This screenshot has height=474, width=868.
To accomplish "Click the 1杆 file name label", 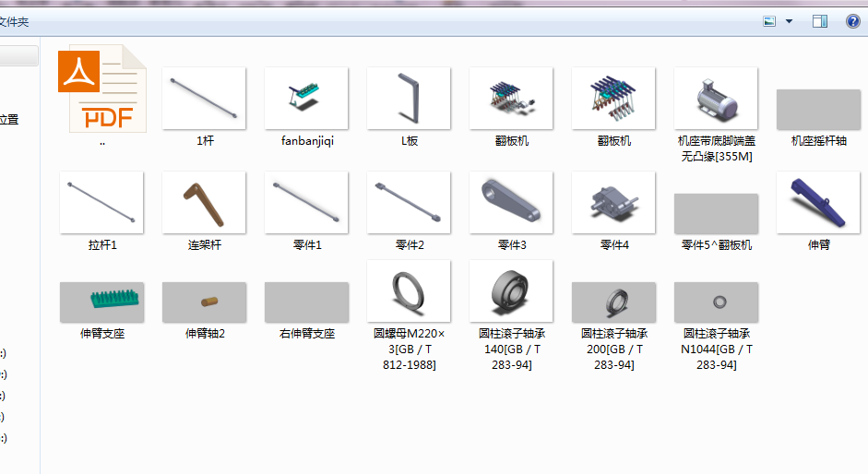I will [x=205, y=141].
